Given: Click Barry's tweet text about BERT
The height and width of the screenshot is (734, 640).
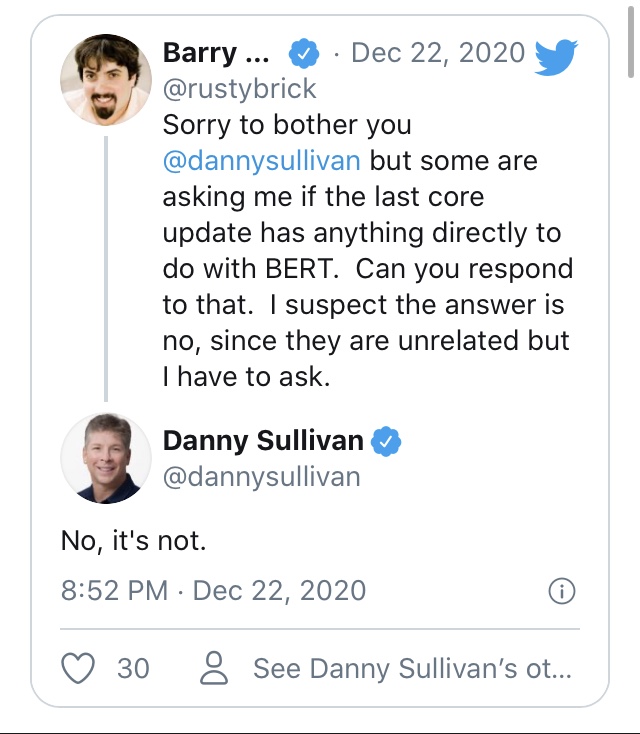Looking at the screenshot, I should pos(367,252).
